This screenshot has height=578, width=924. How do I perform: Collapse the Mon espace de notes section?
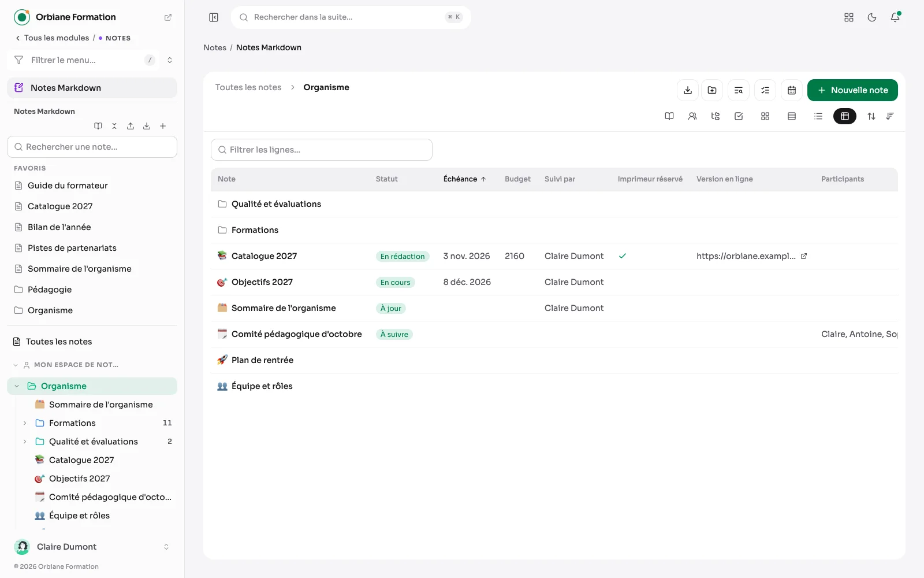[16, 365]
